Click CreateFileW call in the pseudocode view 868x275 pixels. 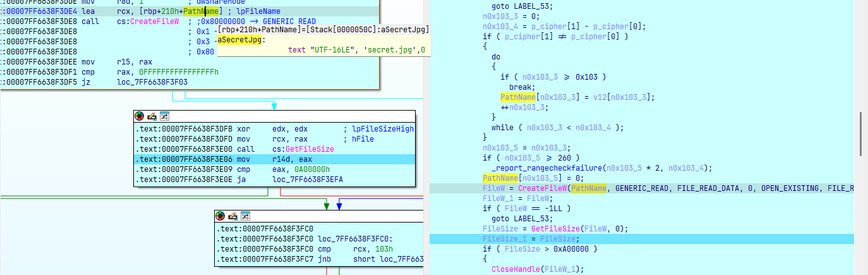point(542,188)
